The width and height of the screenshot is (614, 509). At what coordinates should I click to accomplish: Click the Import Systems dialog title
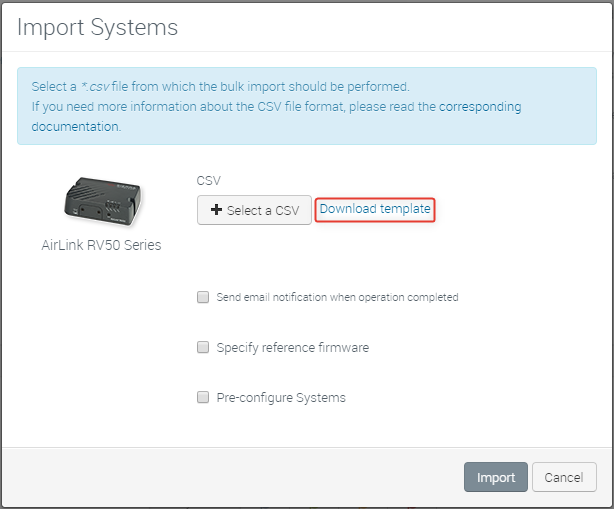click(98, 28)
